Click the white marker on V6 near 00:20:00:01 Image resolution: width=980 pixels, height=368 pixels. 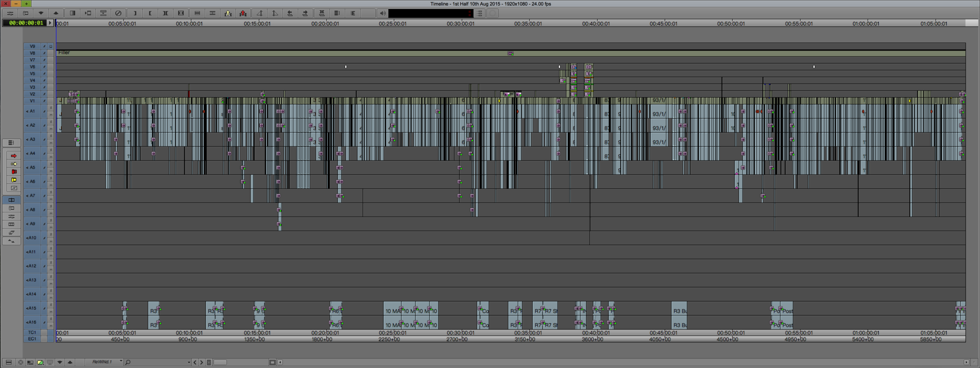coord(346,67)
